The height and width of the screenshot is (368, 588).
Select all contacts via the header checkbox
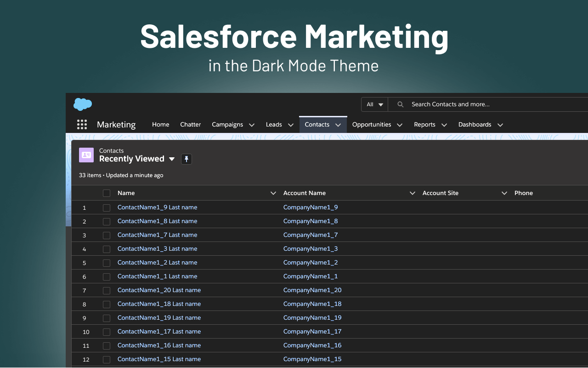107,193
